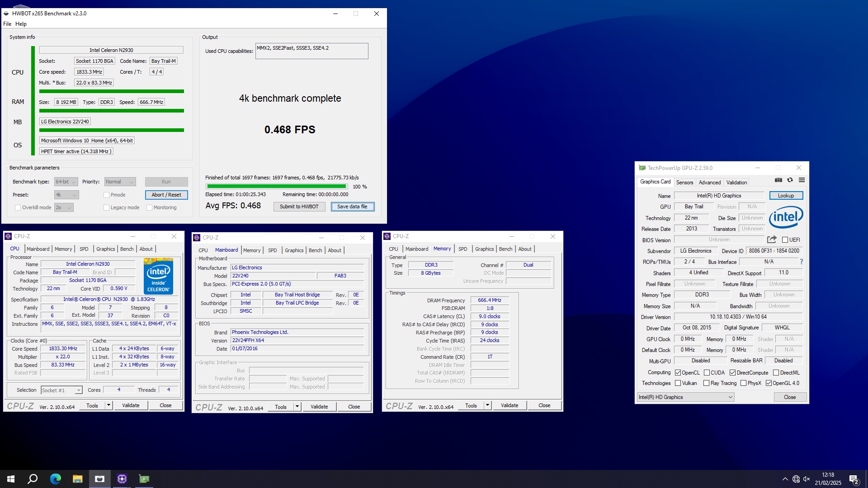Viewport: 868px width, 488px height.
Task: Open the taskbar Search
Action: point(33,479)
